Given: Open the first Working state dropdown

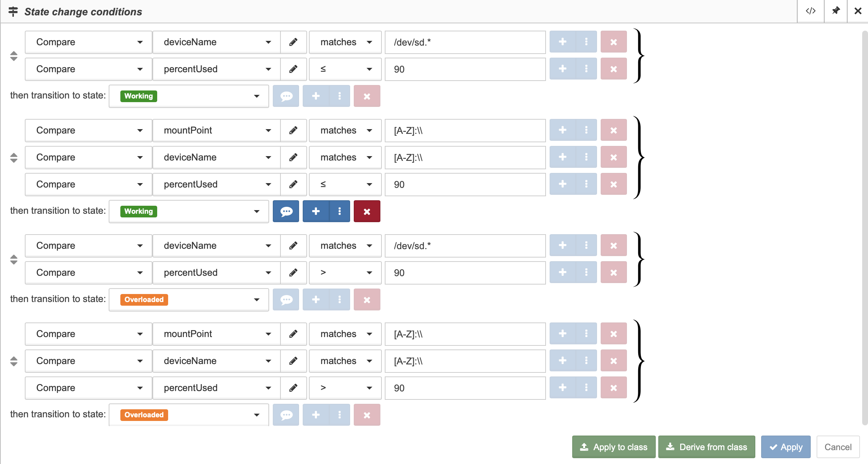Looking at the screenshot, I should (189, 96).
